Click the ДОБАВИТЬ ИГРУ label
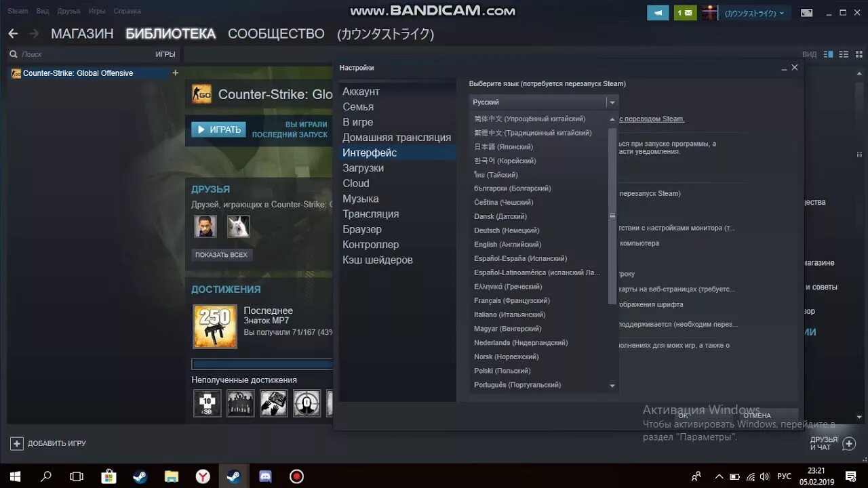The height and width of the screenshot is (488, 868). pyautogui.click(x=57, y=443)
